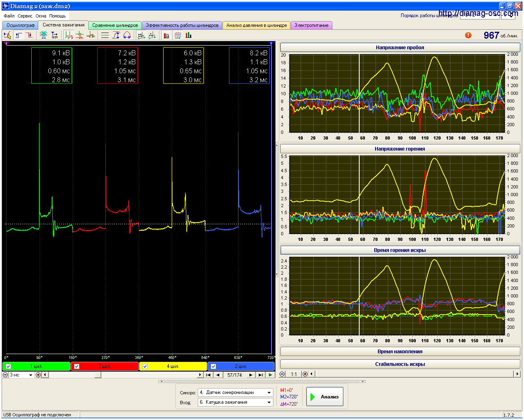Toggle the 1 цил. checkbox
The height and width of the screenshot is (420, 524).
[8, 366]
